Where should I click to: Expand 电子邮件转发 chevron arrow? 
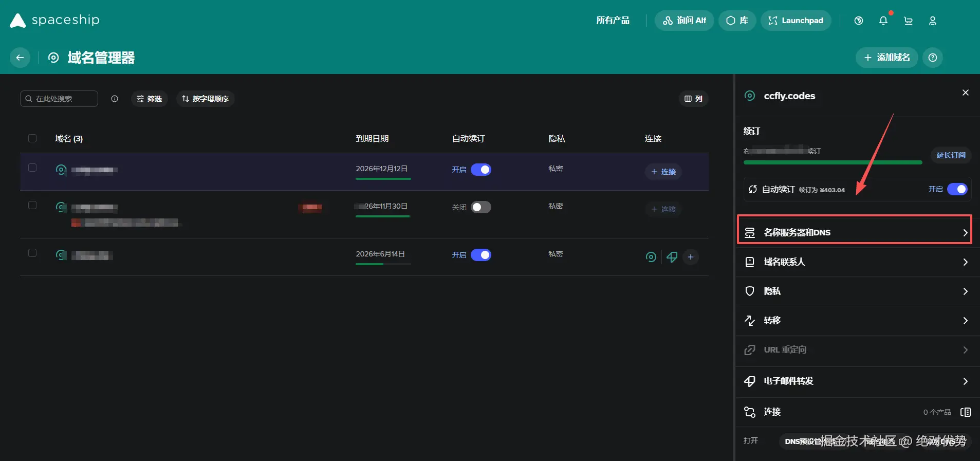tap(965, 381)
